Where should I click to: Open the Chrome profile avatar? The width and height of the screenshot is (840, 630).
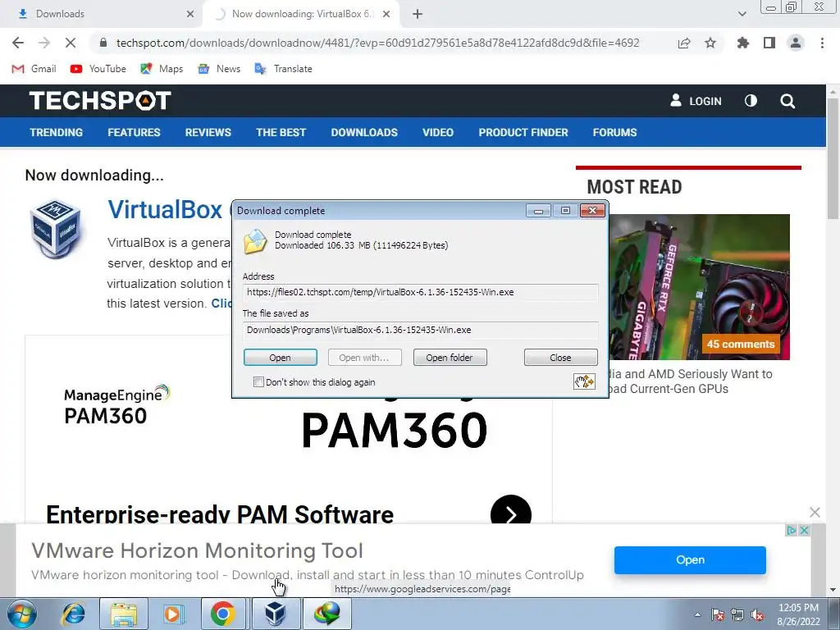click(x=796, y=43)
